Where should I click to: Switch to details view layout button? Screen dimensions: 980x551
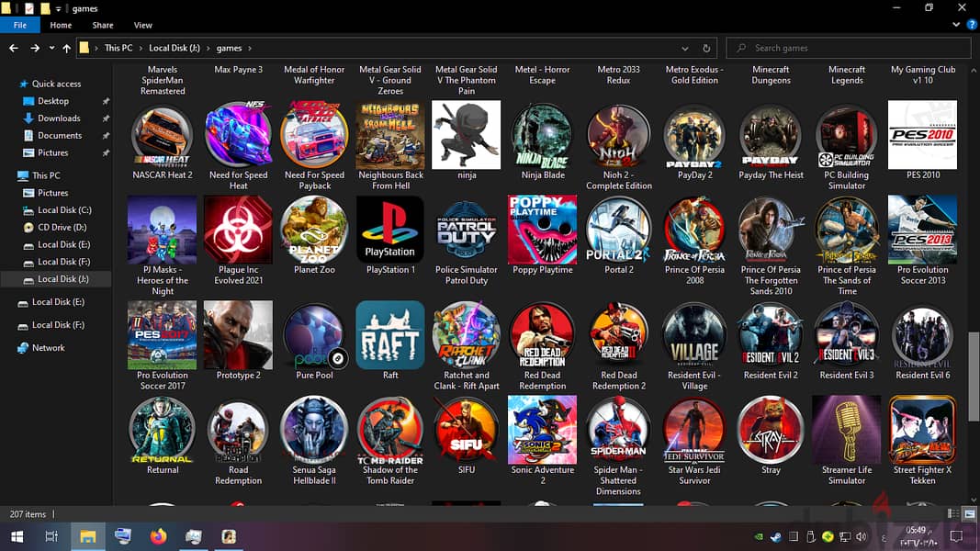[953, 513]
